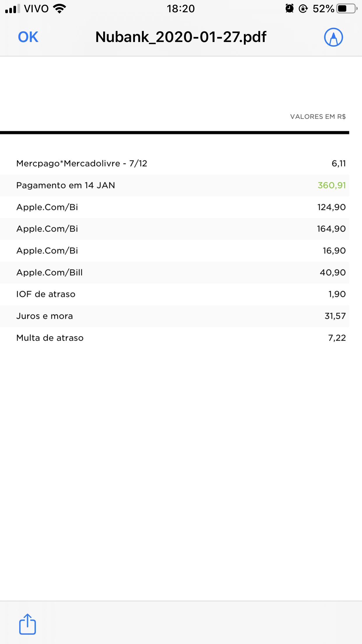The width and height of the screenshot is (362, 644).
Task: Select the Mercpago*Mercadolivre - 7/12 entry
Action: tap(82, 163)
